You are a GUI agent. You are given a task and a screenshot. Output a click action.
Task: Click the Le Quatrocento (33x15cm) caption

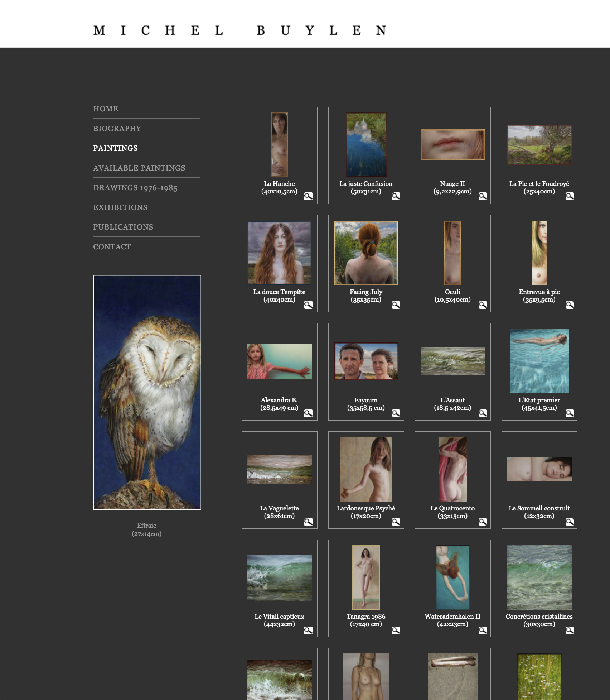coord(453,512)
